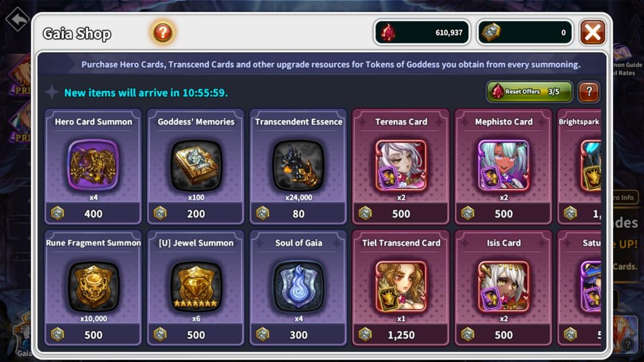Open the [U] Jewel Summon six-star icon
Image resolution: width=644 pixels, height=362 pixels.
pos(196,286)
